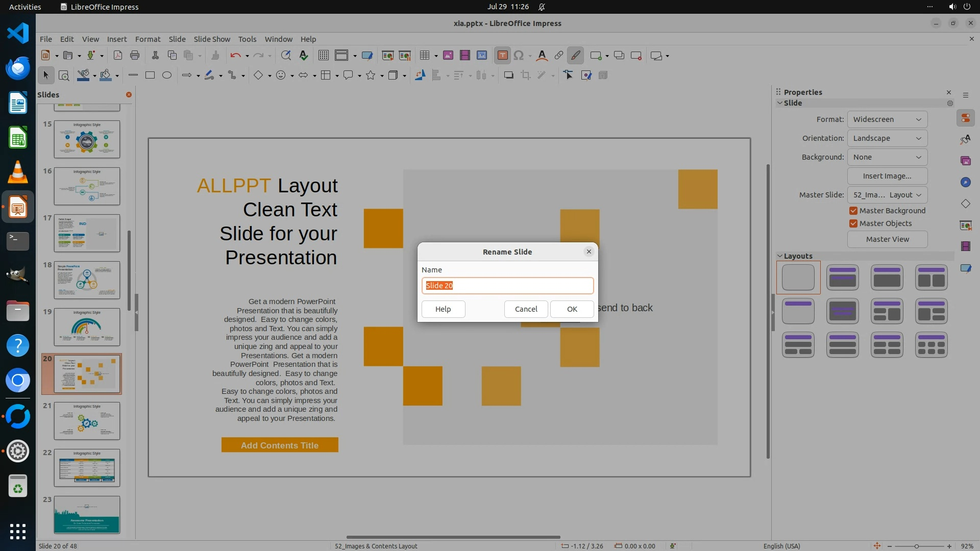The image size is (980, 551).
Task: Click Cancel in Rename Slide dialog
Action: [x=526, y=309]
